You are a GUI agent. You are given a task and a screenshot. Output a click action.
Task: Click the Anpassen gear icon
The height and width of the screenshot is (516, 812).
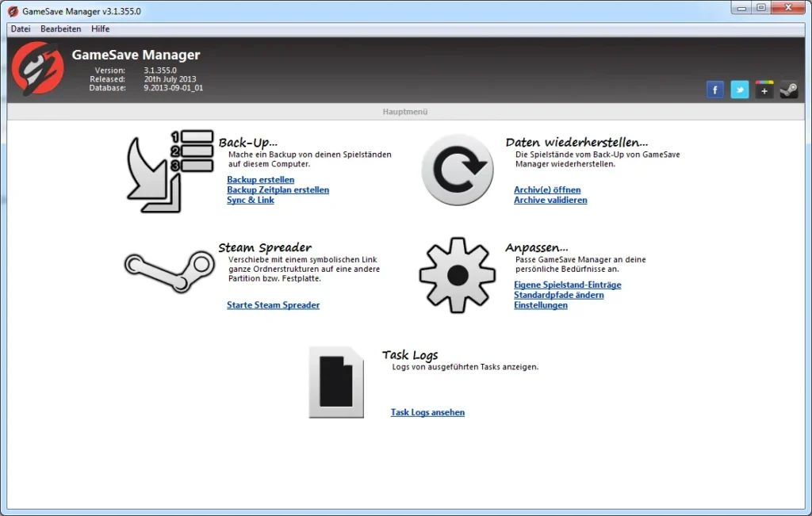click(458, 275)
